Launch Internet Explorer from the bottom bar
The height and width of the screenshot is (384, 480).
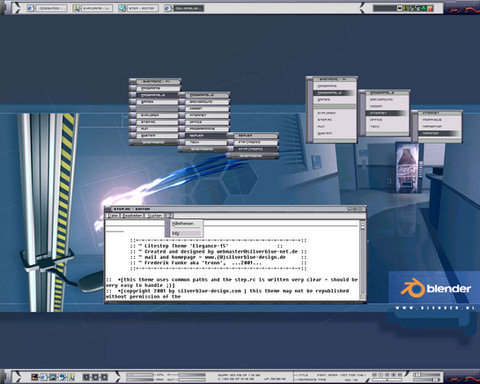(x=43, y=377)
